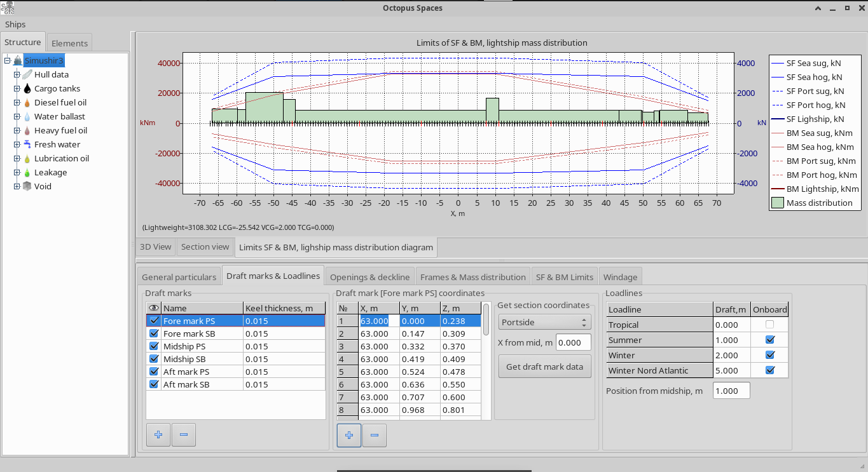The height and width of the screenshot is (472, 868).
Task: Toggle the Aft mark SB checkbox
Action: (x=153, y=384)
